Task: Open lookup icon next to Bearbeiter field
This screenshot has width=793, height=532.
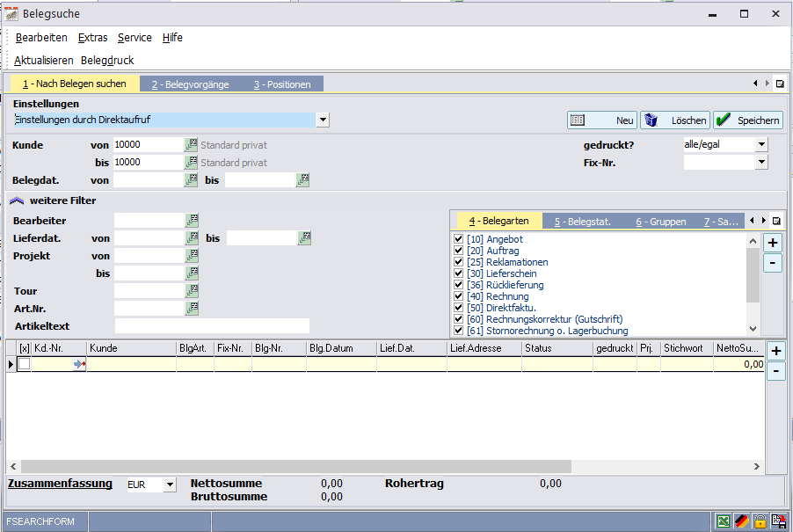Action: point(192,220)
